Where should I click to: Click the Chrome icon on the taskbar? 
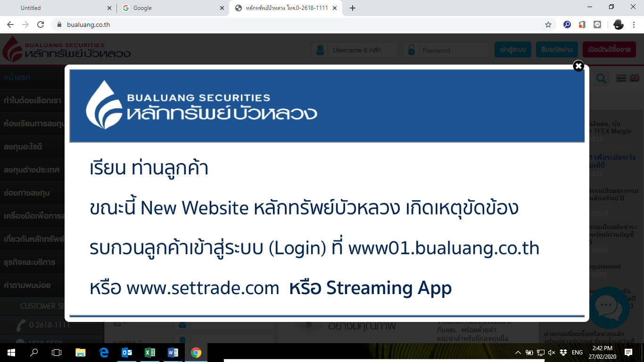tap(196, 352)
